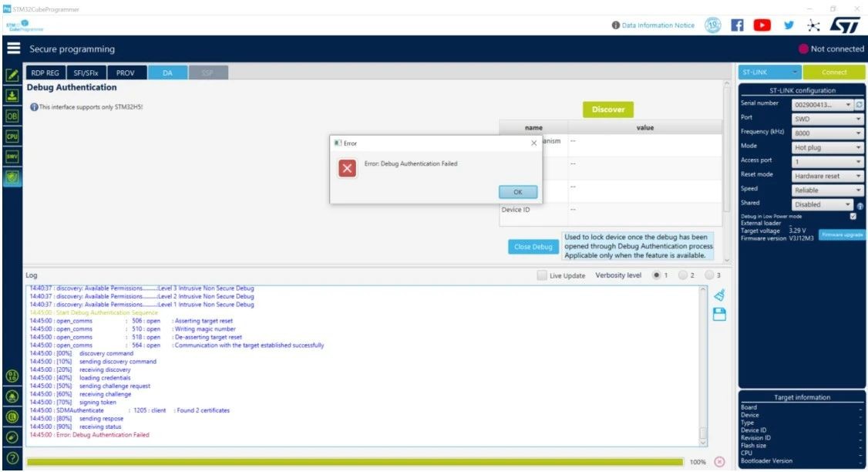868x472 pixels.
Task: Select the greyed SSP tab
Action: point(207,72)
